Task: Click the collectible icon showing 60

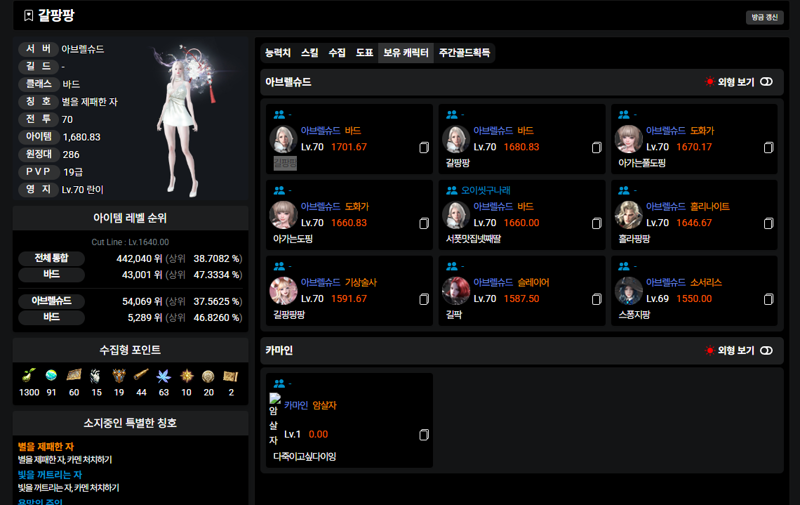Action: click(x=74, y=376)
